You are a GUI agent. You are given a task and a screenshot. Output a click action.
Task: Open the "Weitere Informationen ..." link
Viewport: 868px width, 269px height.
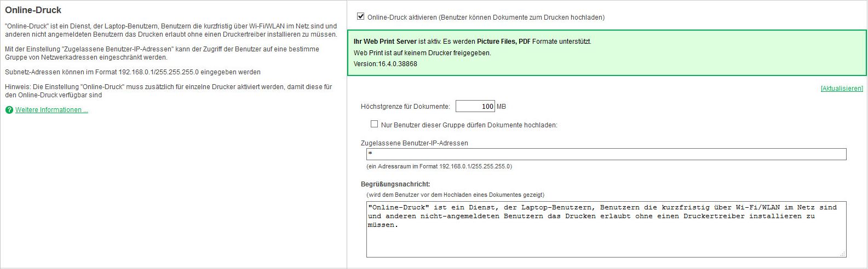click(51, 110)
